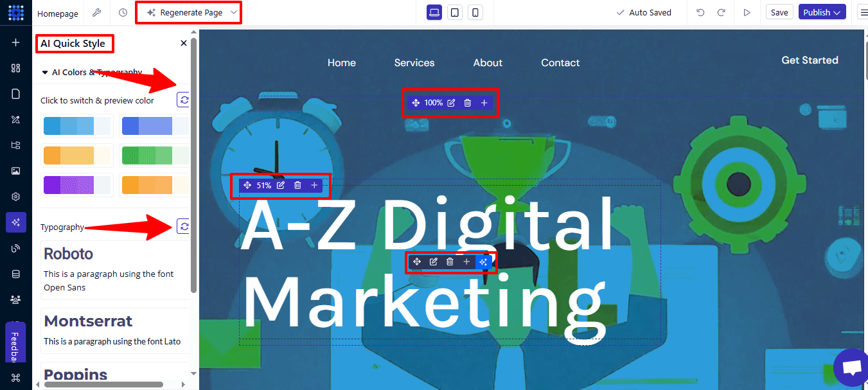Close the AI Quick Style panel
Viewport: 868px width, 390px height.
pos(184,43)
